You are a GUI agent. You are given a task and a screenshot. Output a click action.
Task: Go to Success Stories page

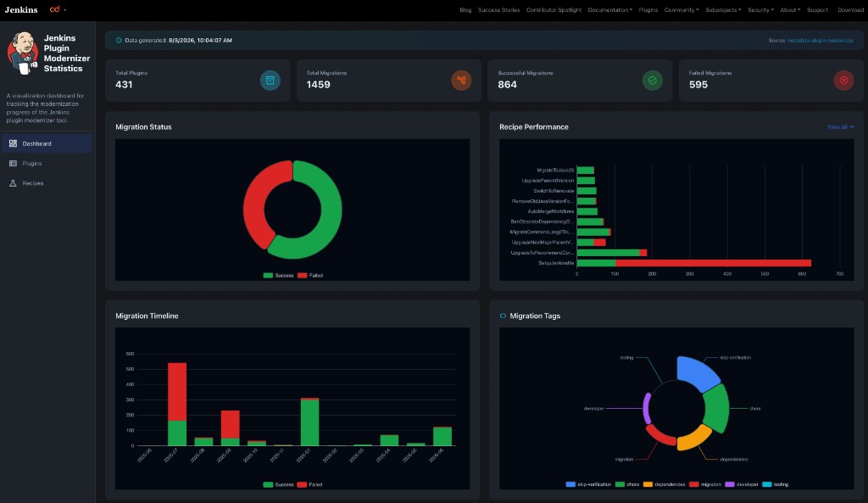[498, 10]
